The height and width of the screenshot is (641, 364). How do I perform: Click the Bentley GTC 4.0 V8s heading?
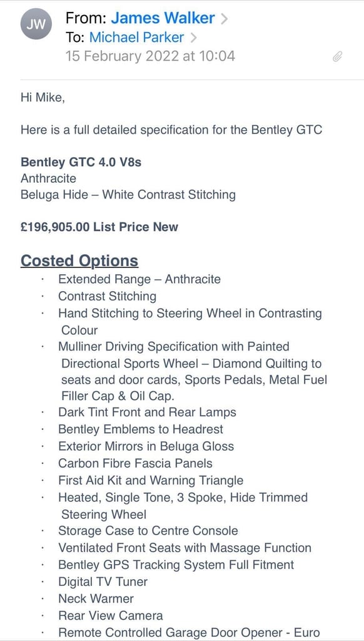pyautogui.click(x=81, y=162)
